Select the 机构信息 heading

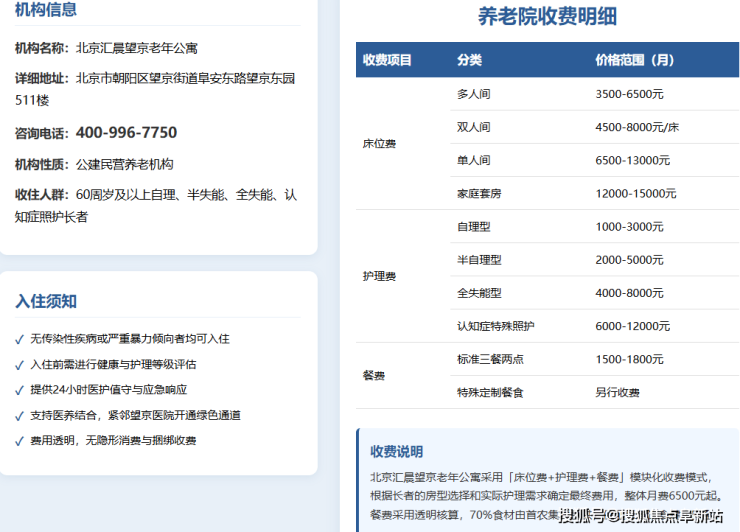click(46, 9)
